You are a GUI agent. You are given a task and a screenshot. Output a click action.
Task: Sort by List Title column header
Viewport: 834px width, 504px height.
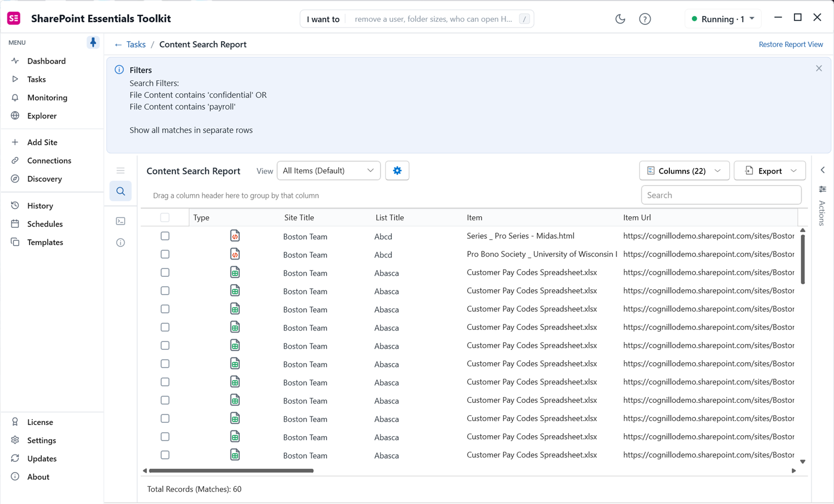coord(389,218)
